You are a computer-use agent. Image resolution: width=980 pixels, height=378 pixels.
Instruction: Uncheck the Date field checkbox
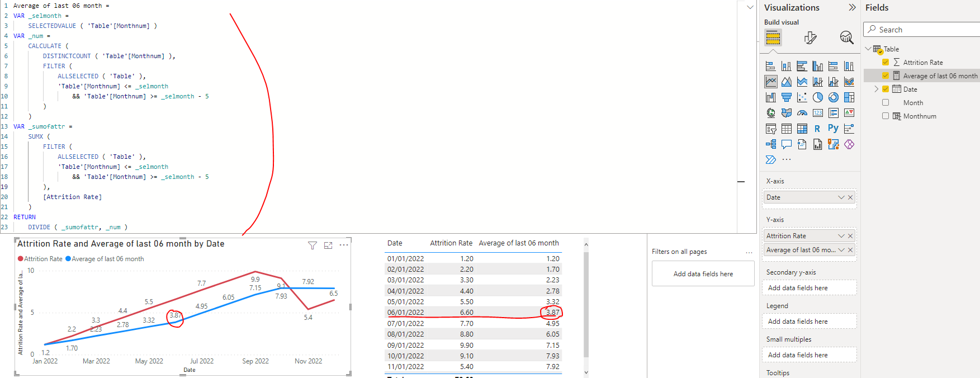coord(886,89)
